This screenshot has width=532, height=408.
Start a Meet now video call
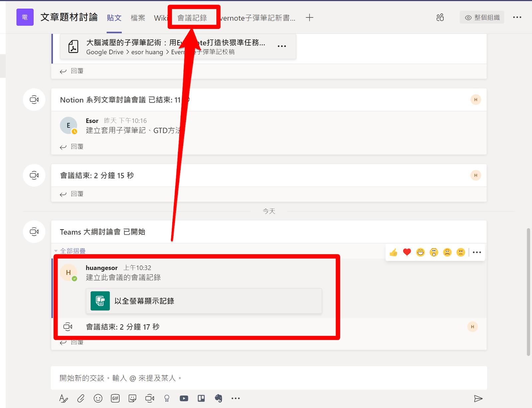click(x=150, y=398)
